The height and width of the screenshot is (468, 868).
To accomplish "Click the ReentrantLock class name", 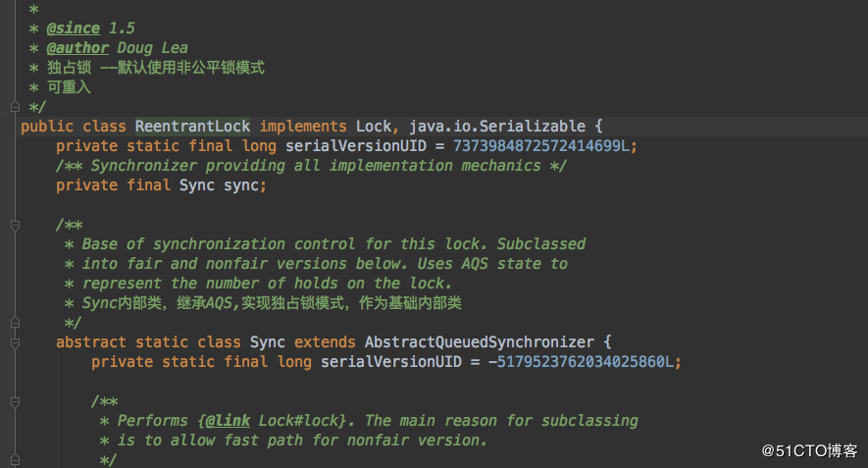I will 192,127.
